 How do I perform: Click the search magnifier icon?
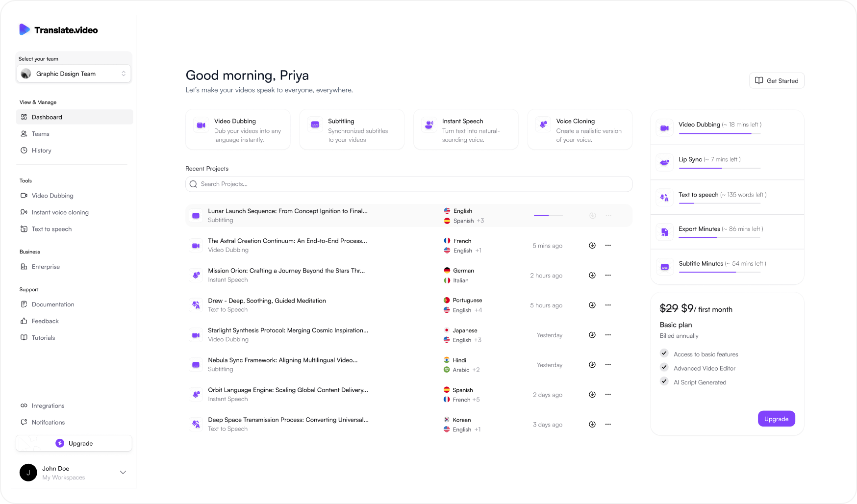193,184
